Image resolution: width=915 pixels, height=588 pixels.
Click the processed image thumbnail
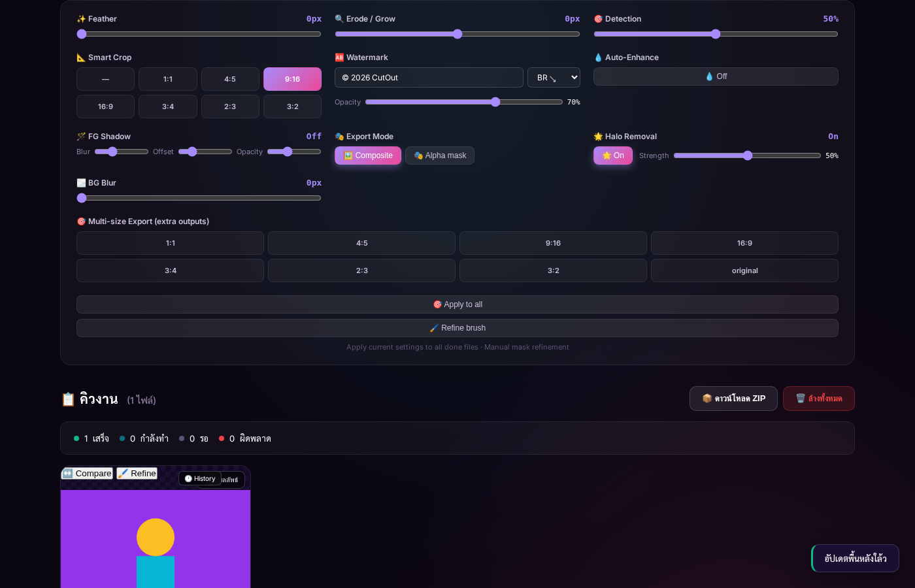tap(156, 539)
